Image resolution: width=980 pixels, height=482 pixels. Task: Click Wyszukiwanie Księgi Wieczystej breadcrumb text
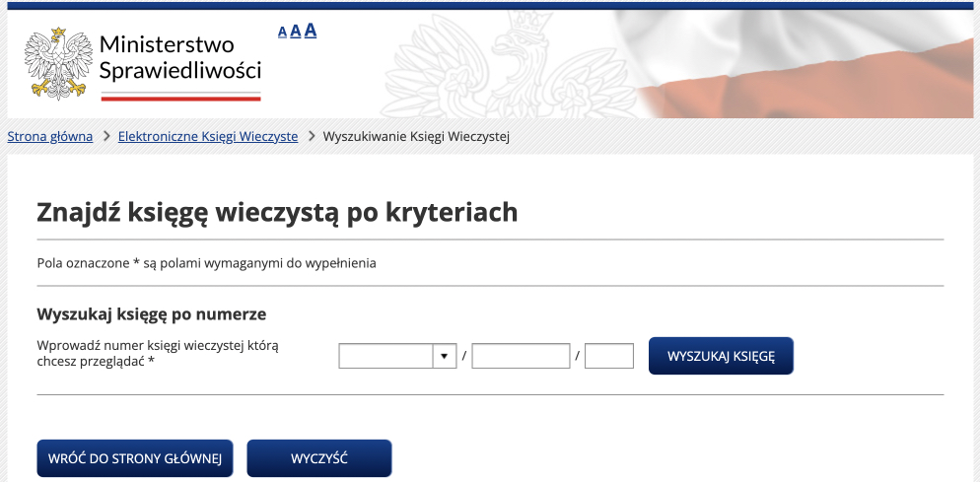click(x=416, y=136)
